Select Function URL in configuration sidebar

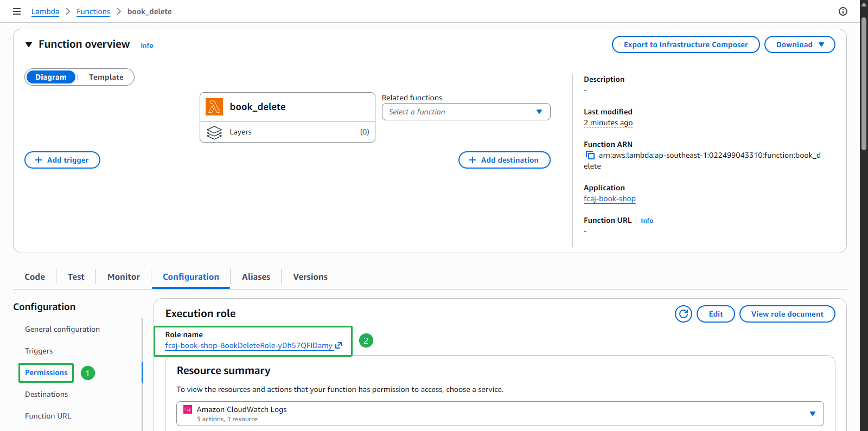(x=48, y=416)
